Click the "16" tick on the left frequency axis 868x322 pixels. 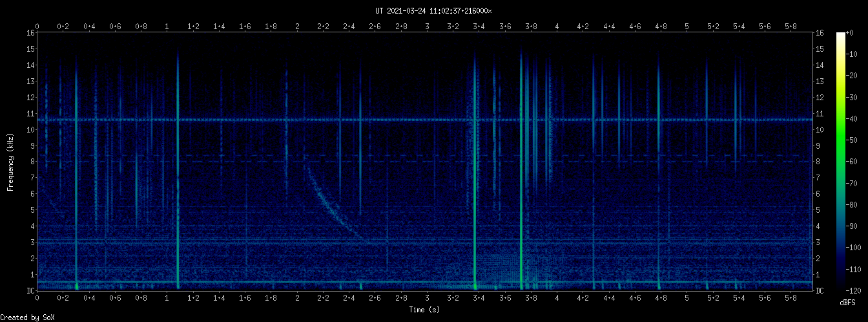tap(30, 32)
